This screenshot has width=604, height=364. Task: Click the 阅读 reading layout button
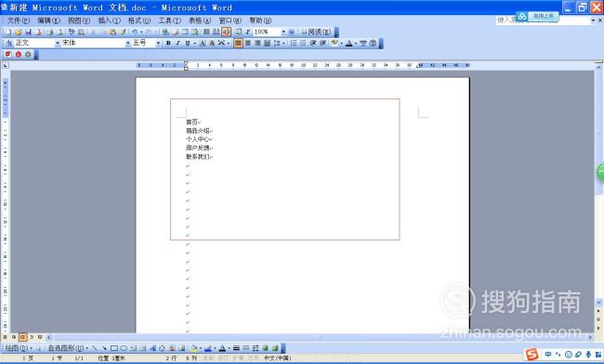point(317,32)
